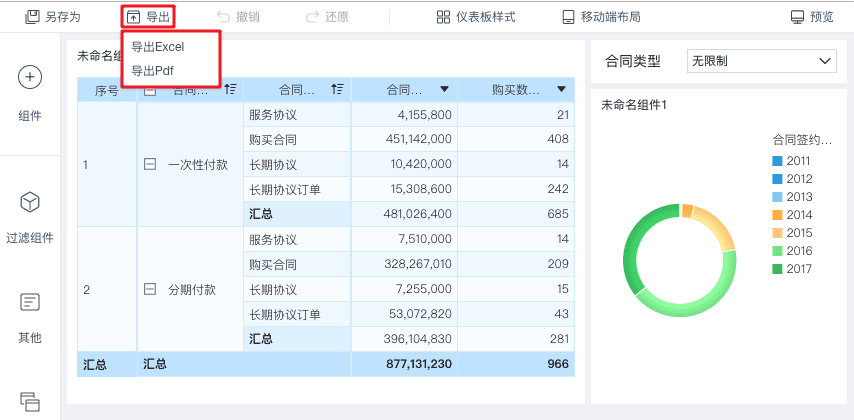Open the 导出 (Export) menu
This screenshot has height=420, width=854.
coord(148,17)
